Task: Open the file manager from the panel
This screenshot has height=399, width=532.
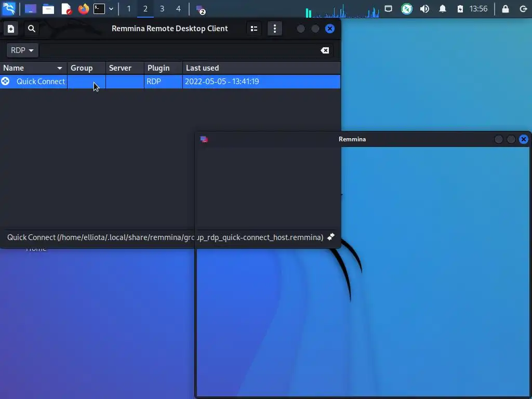Action: [x=48, y=9]
